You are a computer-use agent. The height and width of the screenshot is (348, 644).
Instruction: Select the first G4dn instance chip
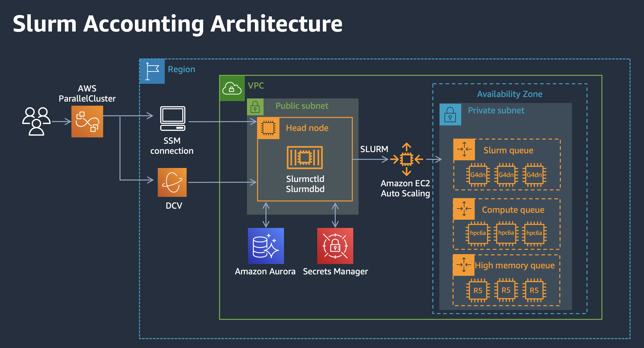478,175
